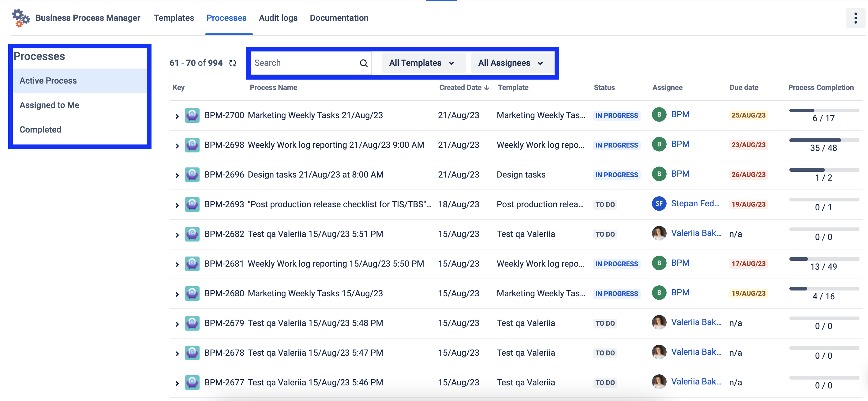
Task: Expand the BPM-2696 Design tasks row
Action: [x=177, y=175]
